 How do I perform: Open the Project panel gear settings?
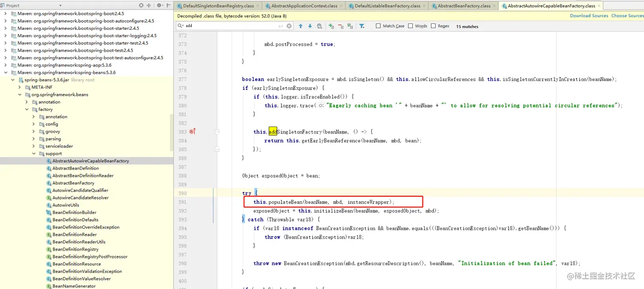tap(160, 6)
